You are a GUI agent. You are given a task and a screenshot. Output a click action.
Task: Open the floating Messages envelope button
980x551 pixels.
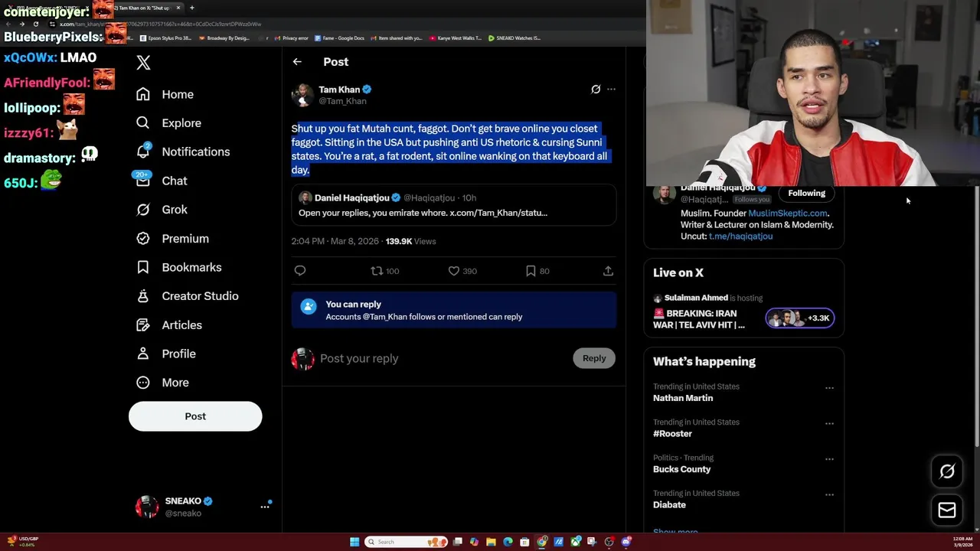[947, 510]
